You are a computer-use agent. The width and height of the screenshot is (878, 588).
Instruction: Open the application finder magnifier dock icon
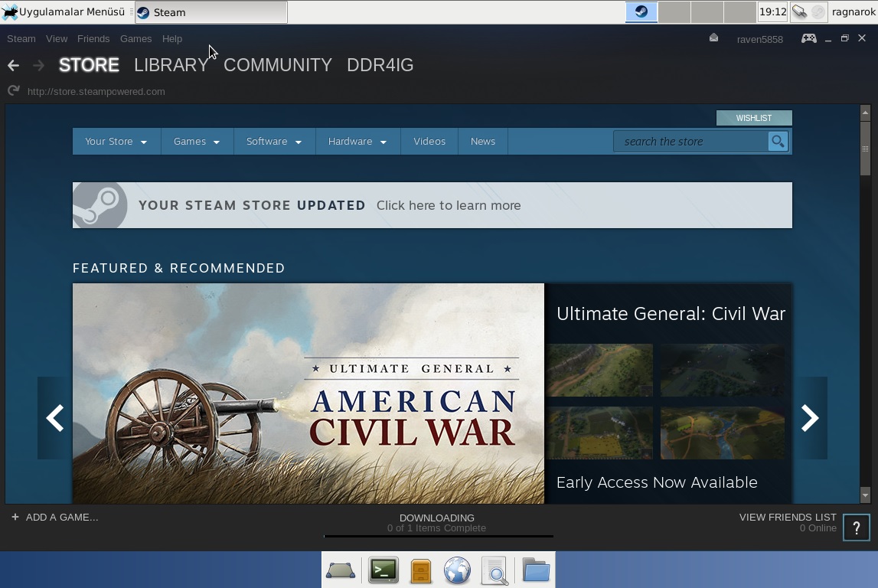[x=494, y=570]
